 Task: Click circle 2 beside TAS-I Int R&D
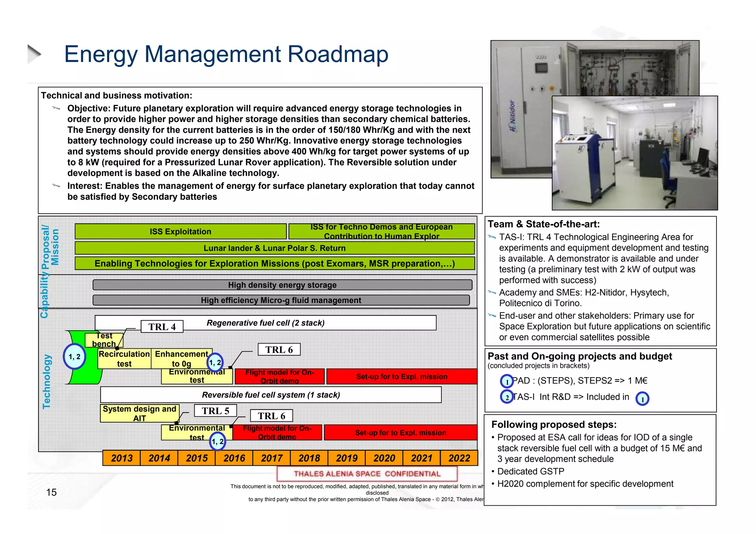[507, 397]
